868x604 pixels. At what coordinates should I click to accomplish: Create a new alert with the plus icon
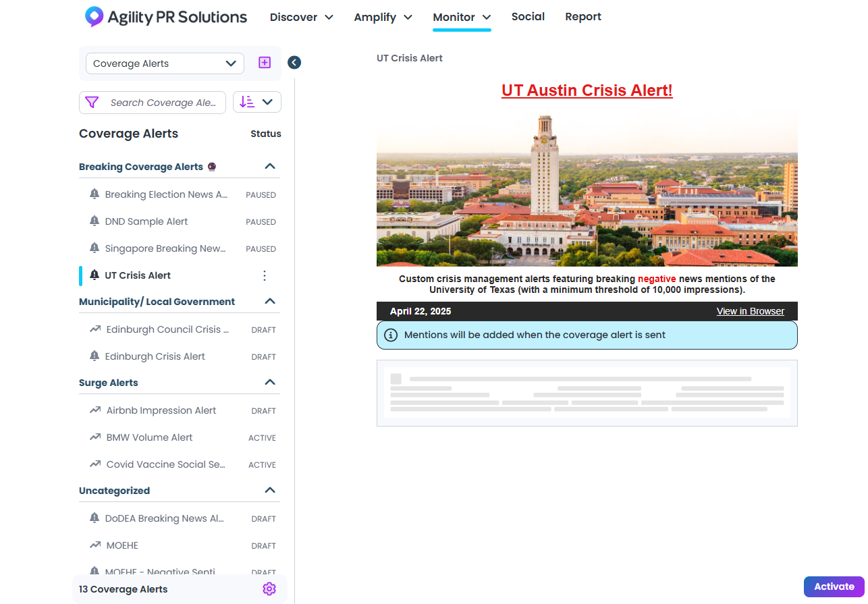click(264, 62)
